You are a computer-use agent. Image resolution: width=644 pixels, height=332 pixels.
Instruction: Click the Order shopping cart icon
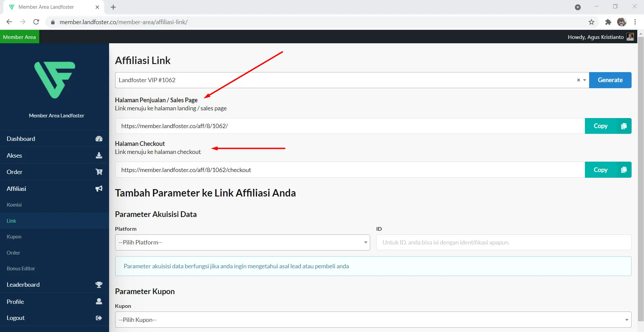(x=99, y=172)
